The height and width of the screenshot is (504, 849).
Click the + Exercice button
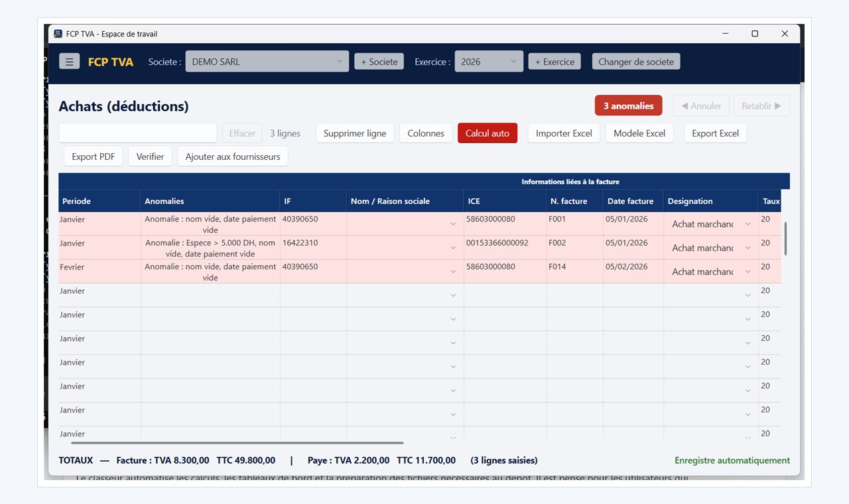pyautogui.click(x=555, y=62)
